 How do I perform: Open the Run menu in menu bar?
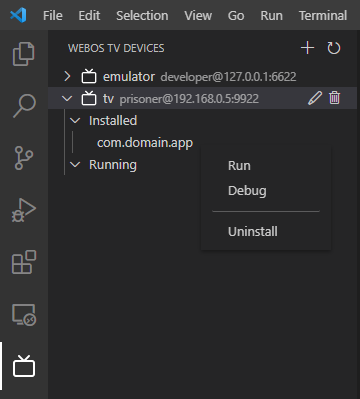pyautogui.click(x=271, y=15)
